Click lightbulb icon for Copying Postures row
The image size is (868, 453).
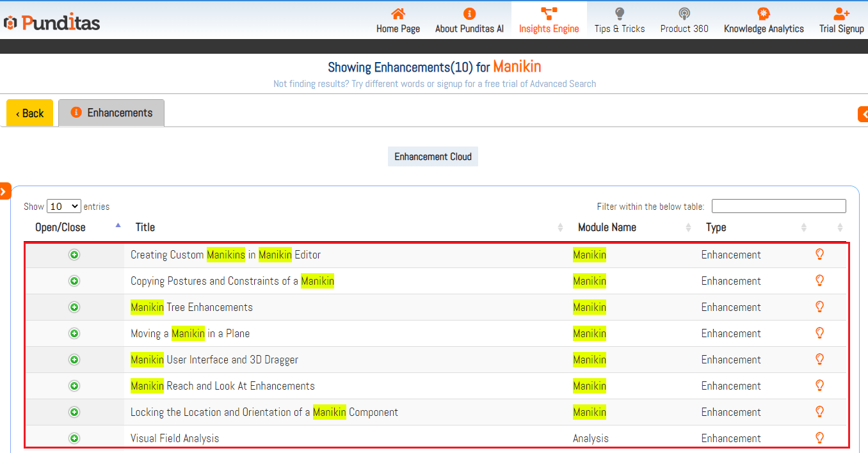(819, 281)
